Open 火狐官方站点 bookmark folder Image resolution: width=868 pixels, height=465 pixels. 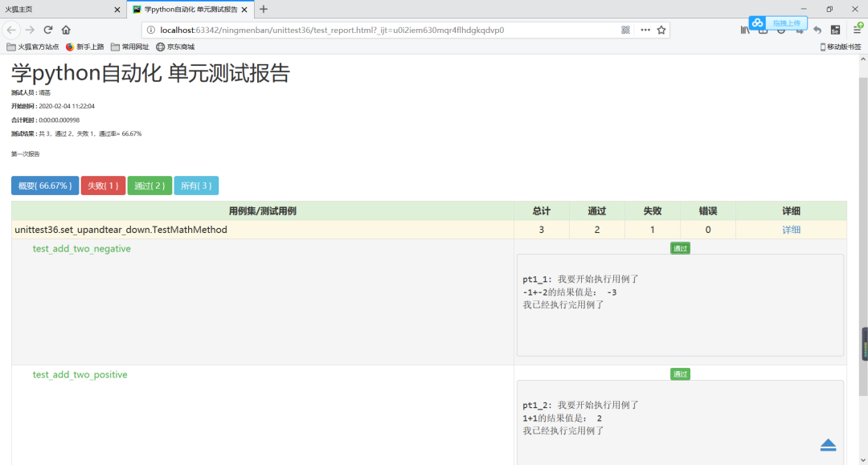[33, 47]
